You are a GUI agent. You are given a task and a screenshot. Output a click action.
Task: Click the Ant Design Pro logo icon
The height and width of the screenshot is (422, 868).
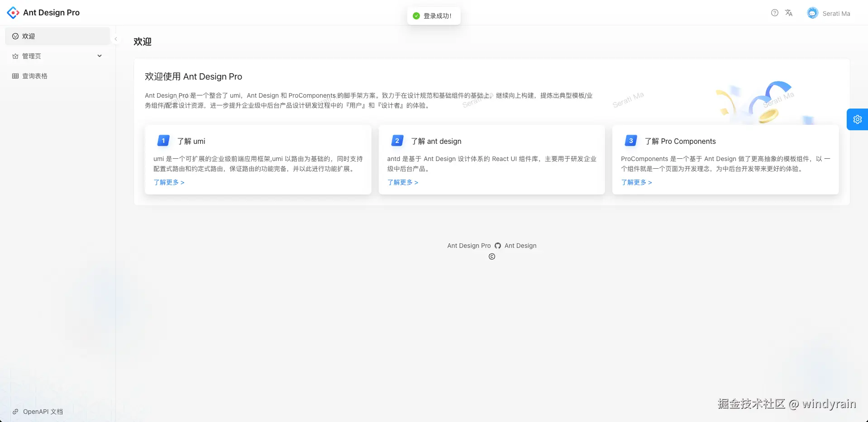(13, 13)
